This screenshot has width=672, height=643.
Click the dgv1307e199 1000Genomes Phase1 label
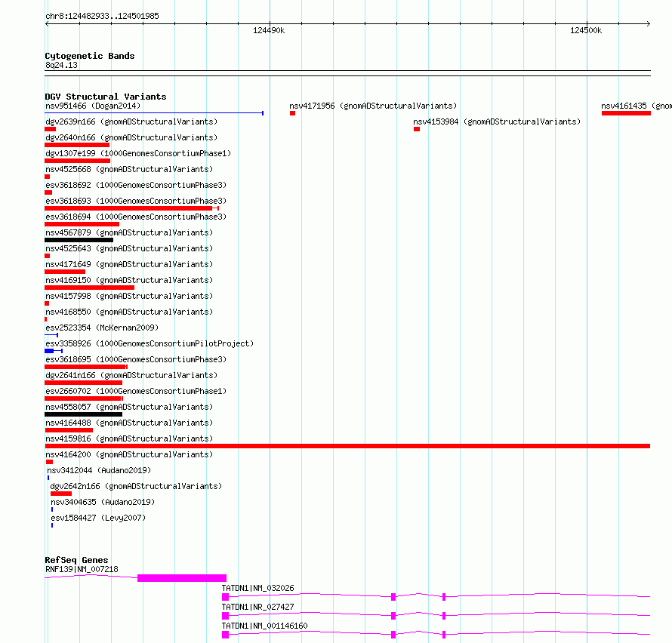pyautogui.click(x=138, y=153)
